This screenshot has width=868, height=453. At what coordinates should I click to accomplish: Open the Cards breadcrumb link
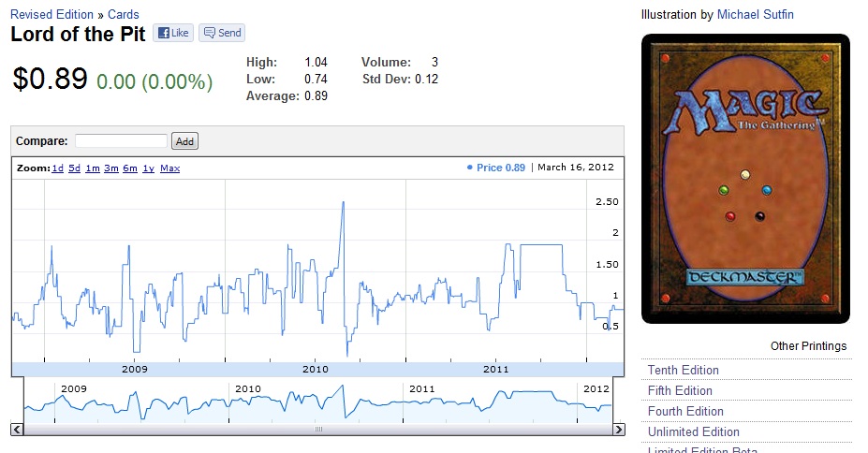(x=123, y=14)
